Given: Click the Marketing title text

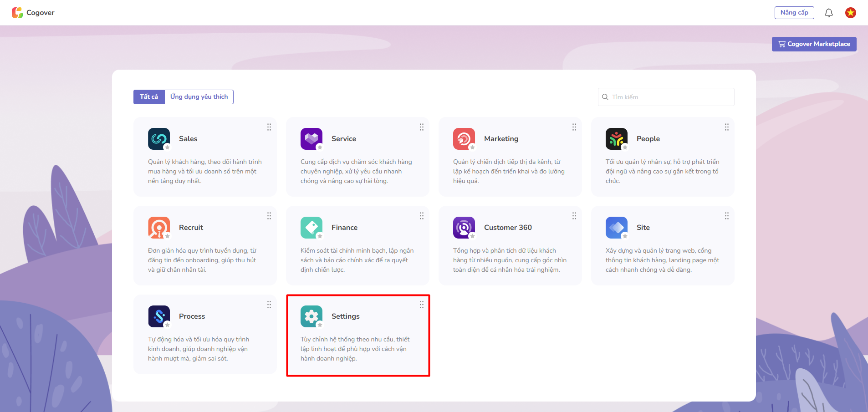Looking at the screenshot, I should pyautogui.click(x=501, y=139).
